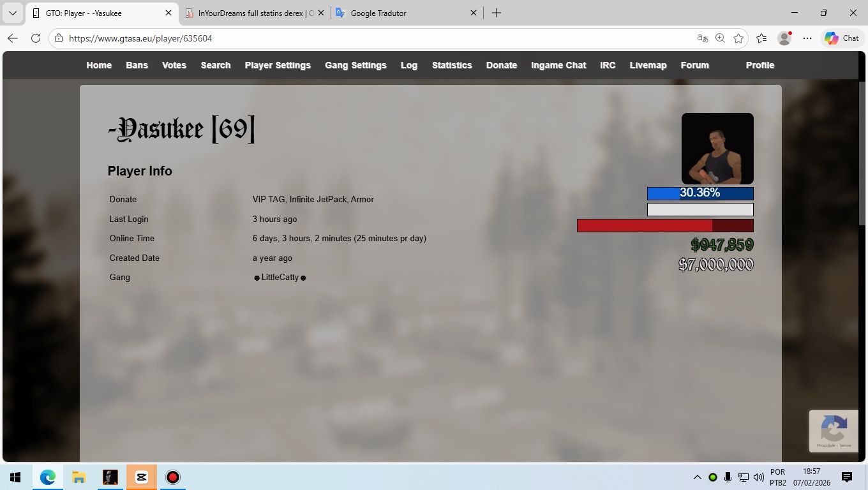
Task: Open the browser favorites list icon
Action: [x=761, y=38]
